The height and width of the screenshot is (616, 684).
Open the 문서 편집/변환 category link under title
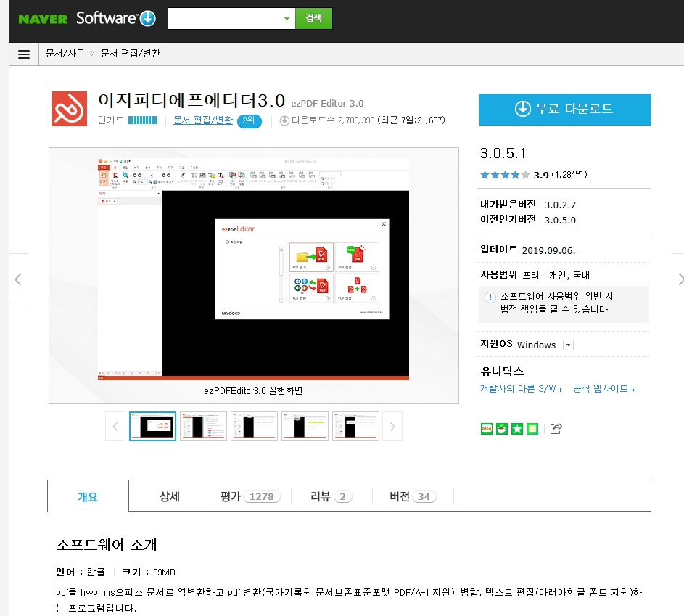[203, 120]
